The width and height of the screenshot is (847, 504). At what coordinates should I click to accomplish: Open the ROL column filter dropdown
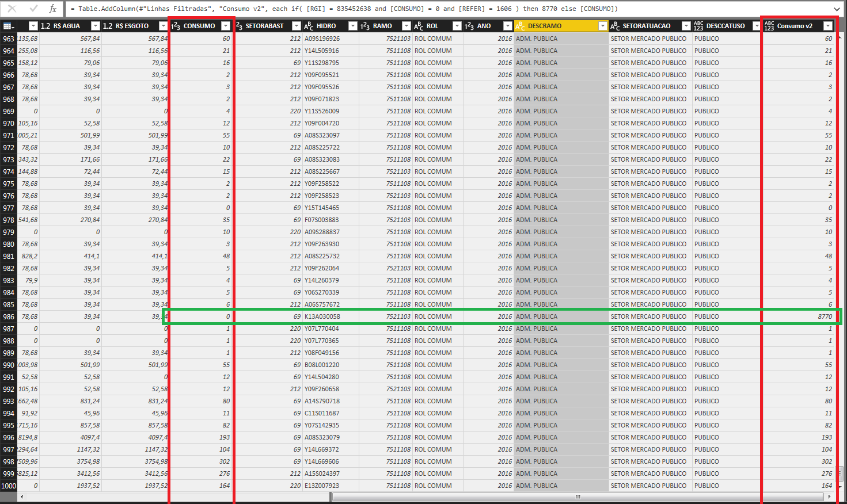pyautogui.click(x=457, y=26)
